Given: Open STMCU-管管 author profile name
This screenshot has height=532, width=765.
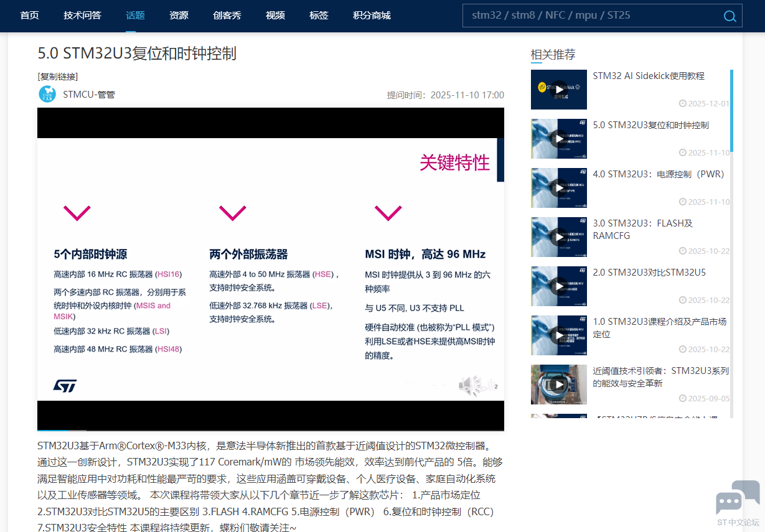Looking at the screenshot, I should tap(89, 95).
